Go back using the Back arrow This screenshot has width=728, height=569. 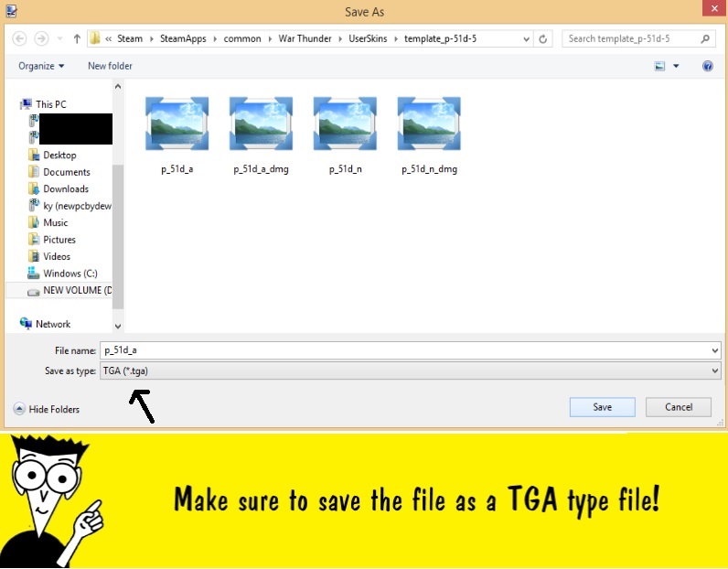[x=19, y=38]
